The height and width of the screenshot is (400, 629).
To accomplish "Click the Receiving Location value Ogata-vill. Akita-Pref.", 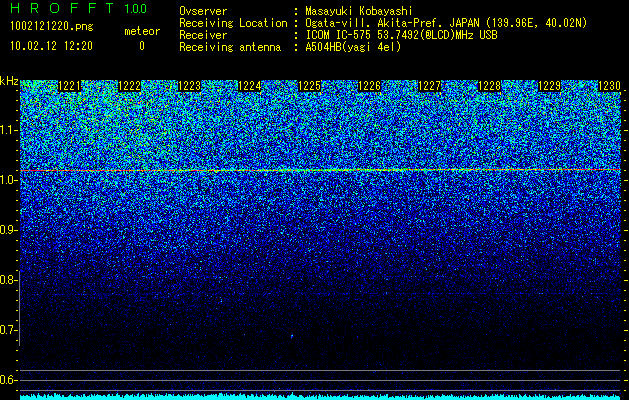I will [375, 23].
